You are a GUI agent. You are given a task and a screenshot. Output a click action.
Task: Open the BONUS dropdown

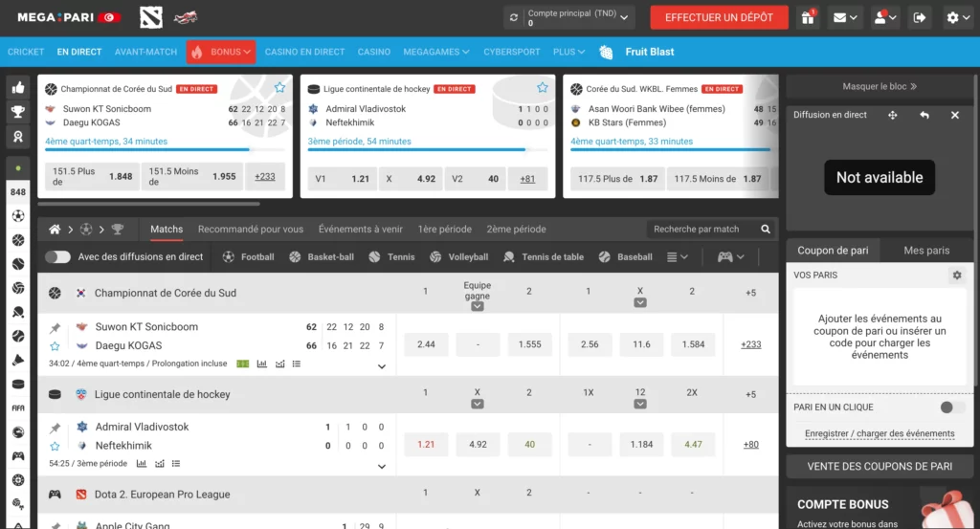pyautogui.click(x=221, y=52)
